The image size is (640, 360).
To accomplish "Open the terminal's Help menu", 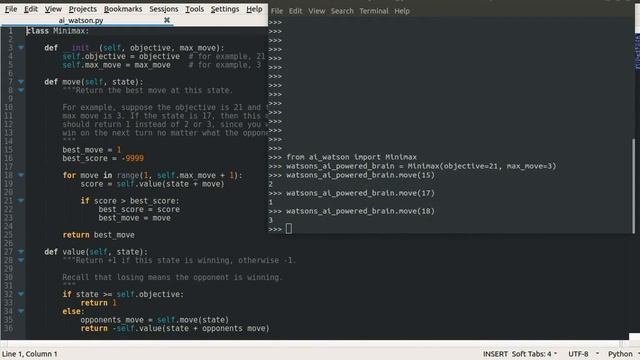I will click(402, 11).
